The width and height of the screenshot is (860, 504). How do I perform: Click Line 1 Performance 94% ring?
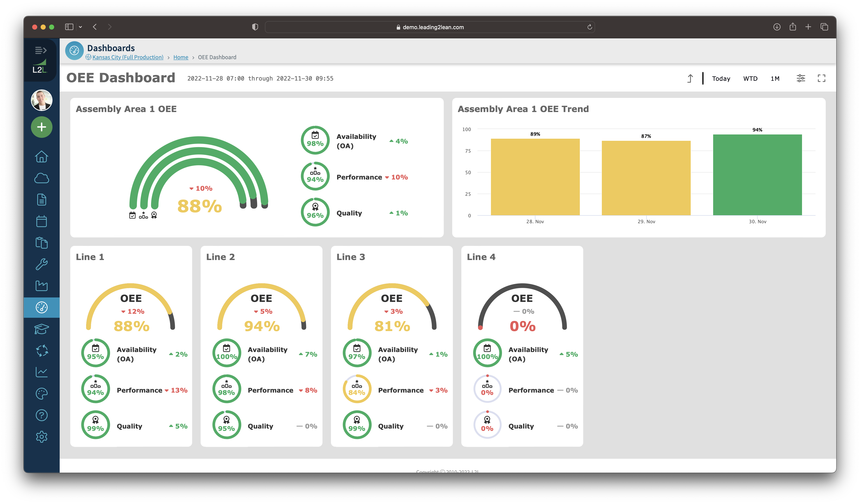96,389
